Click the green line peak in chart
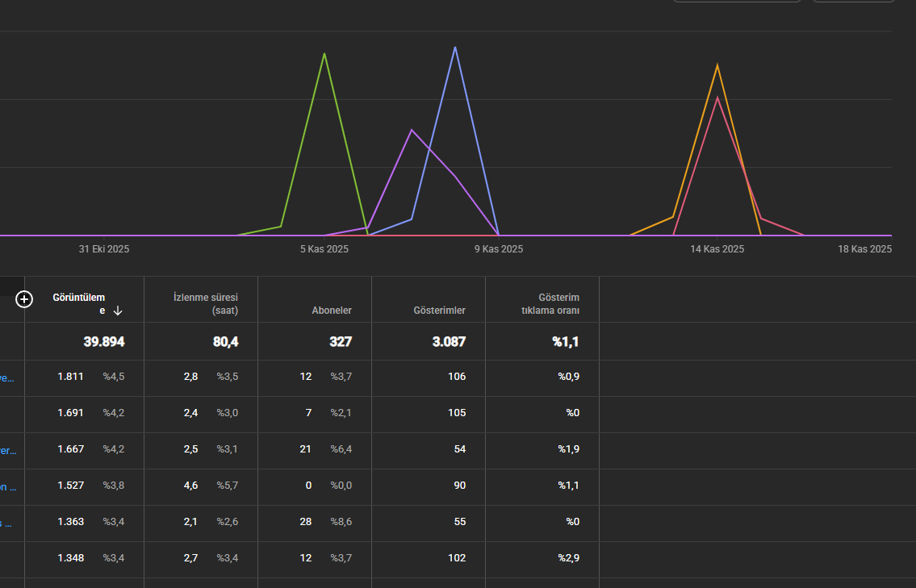This screenshot has height=588, width=916. click(324, 54)
